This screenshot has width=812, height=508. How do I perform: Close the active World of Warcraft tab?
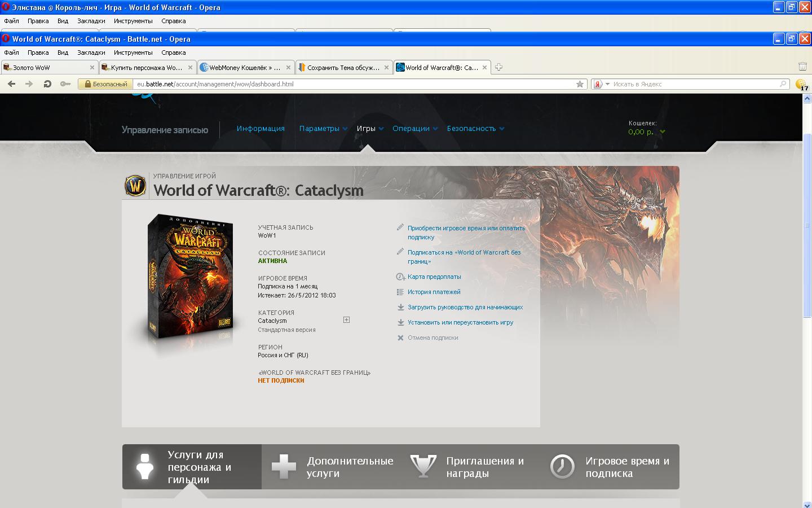484,68
